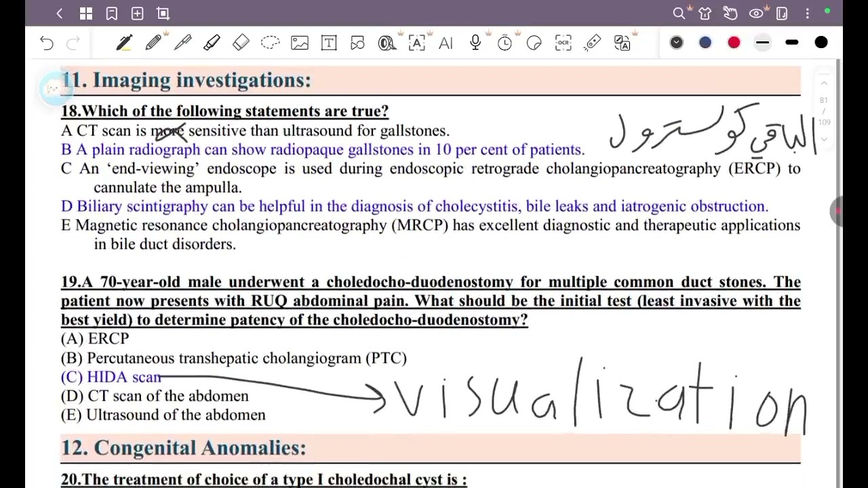Click option "(E) Ultrasound of the abdomen"
This screenshot has width=868, height=488.
(x=163, y=415)
